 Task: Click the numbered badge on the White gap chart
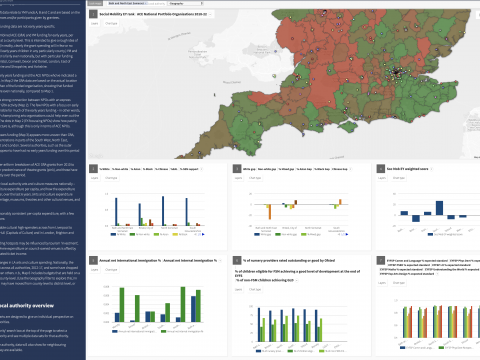coord(237,169)
